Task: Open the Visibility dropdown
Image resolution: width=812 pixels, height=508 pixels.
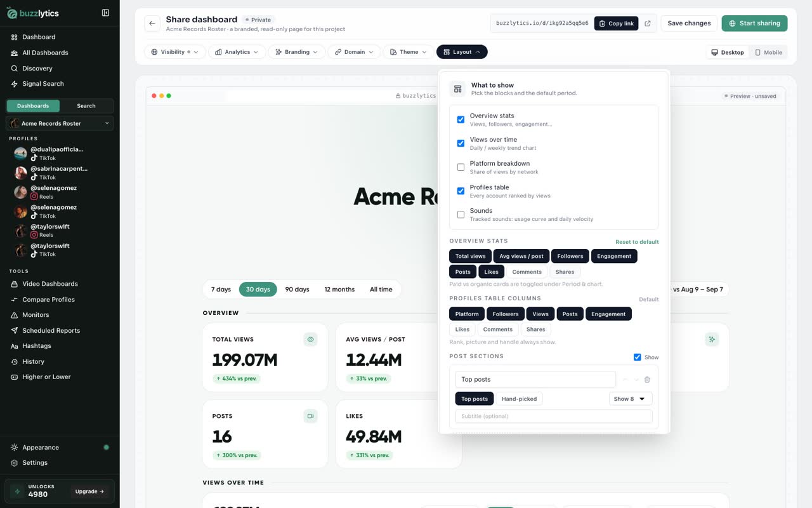Action: click(175, 52)
